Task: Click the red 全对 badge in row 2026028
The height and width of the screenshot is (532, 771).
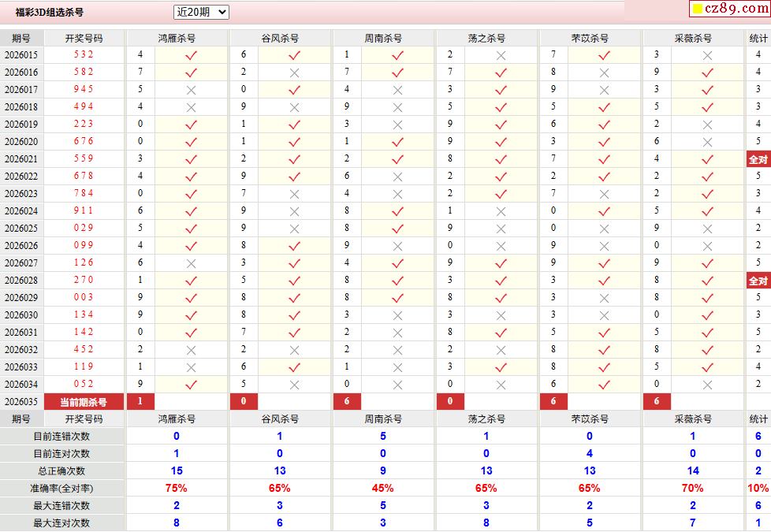Action: (x=758, y=281)
